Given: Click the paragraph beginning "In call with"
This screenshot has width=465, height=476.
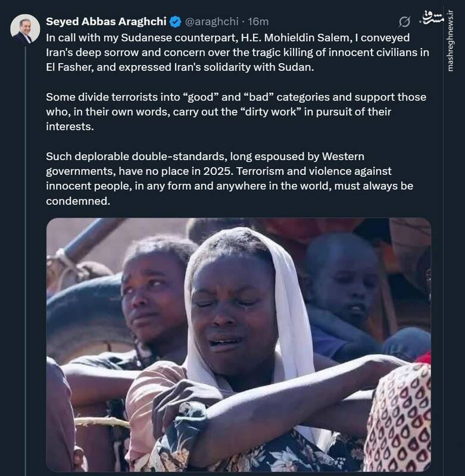Looking at the screenshot, I should 237,52.
